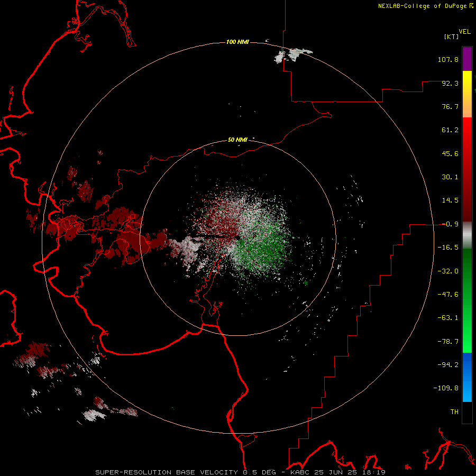Click the -94.2 velocity scale value
The image size is (476, 476).
point(448,365)
